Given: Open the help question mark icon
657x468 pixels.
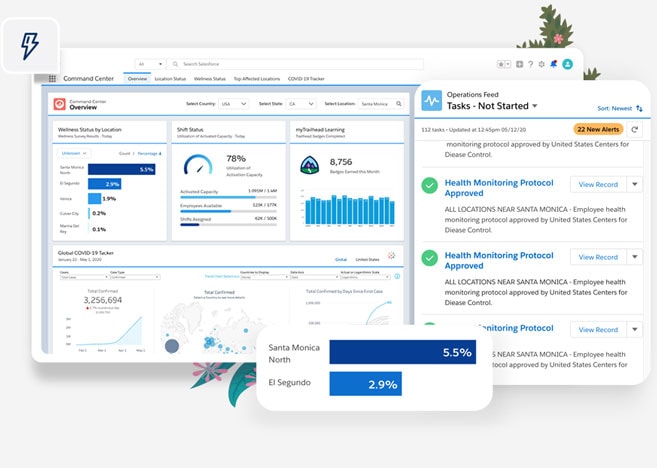Looking at the screenshot, I should tap(530, 64).
